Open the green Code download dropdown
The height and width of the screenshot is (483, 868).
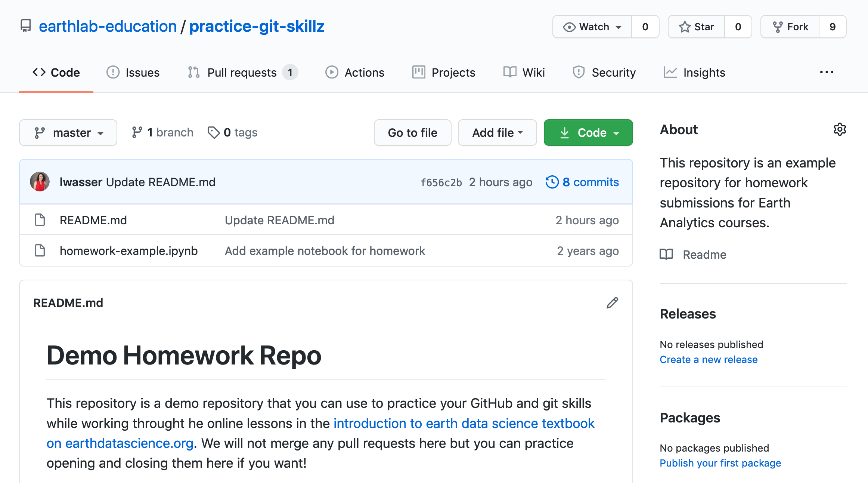(588, 133)
